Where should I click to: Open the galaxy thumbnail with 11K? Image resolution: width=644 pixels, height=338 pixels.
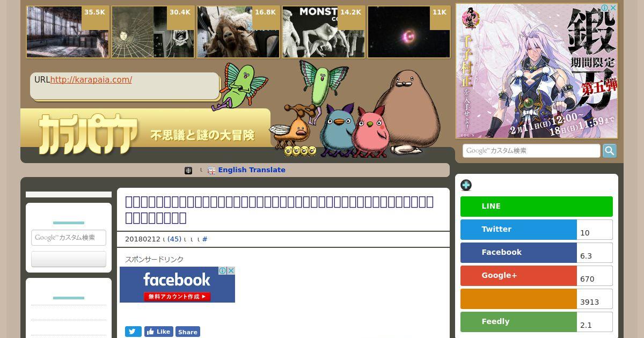pyautogui.click(x=409, y=32)
